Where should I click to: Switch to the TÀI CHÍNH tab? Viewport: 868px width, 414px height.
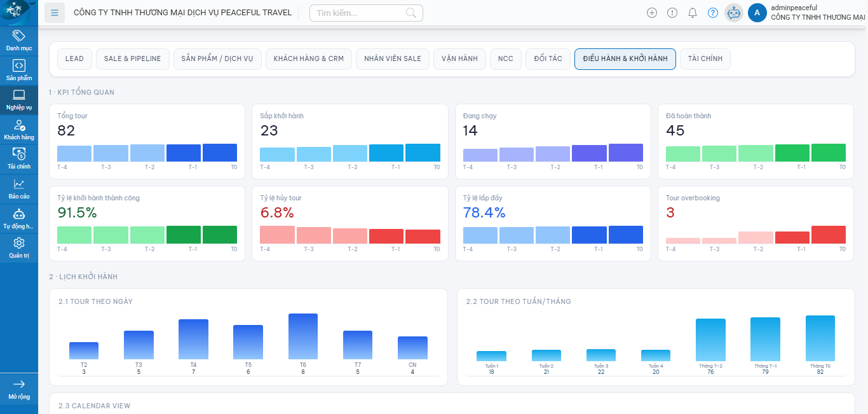pyautogui.click(x=705, y=59)
